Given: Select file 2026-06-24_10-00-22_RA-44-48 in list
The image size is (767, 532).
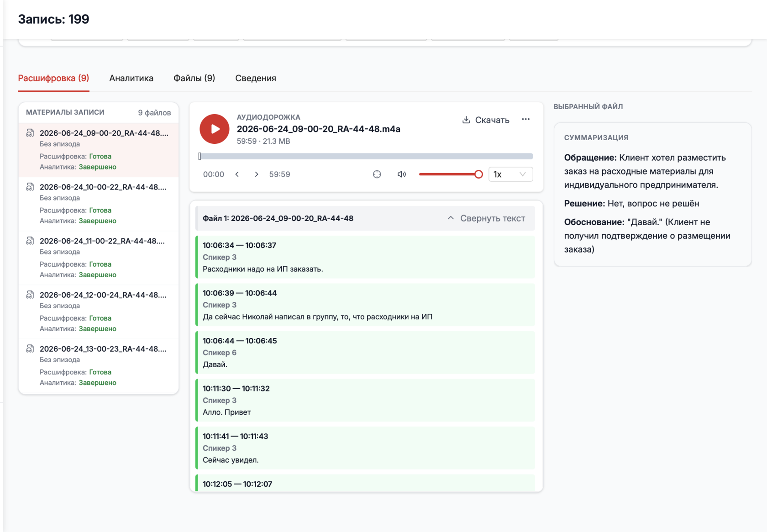Looking at the screenshot, I should click(99, 204).
